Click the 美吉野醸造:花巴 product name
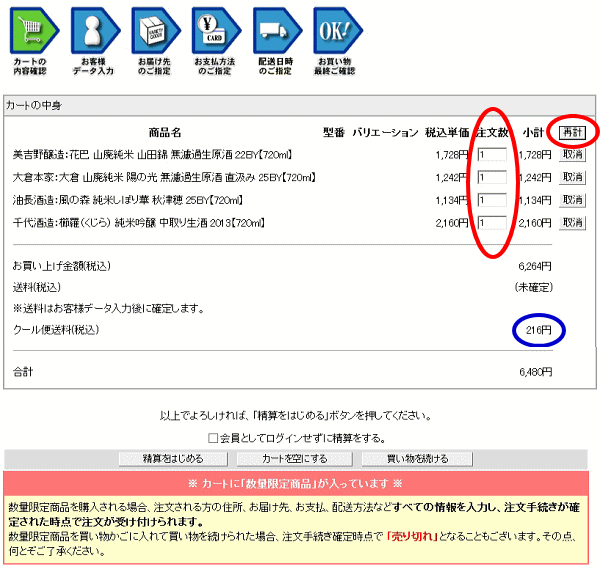The image size is (600, 569). click(152, 155)
